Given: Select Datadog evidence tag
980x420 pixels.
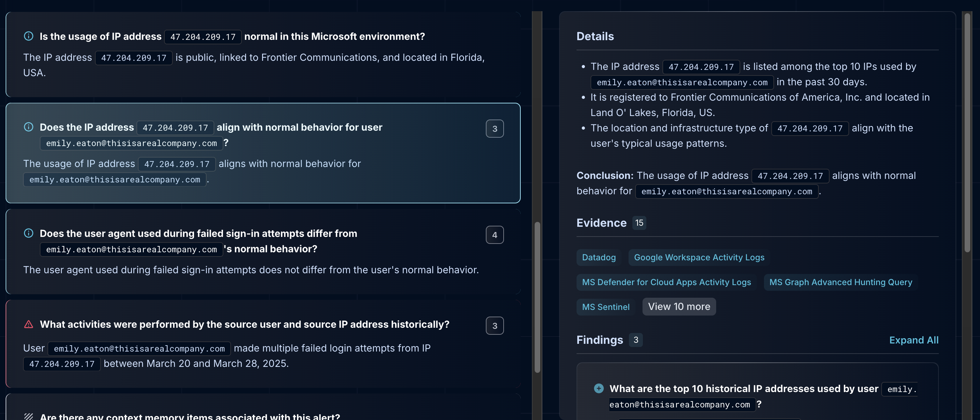Looking at the screenshot, I should point(599,258).
